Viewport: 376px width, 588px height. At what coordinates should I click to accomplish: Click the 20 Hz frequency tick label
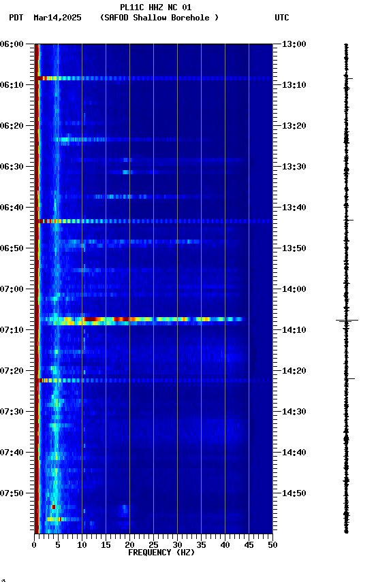coord(129,545)
